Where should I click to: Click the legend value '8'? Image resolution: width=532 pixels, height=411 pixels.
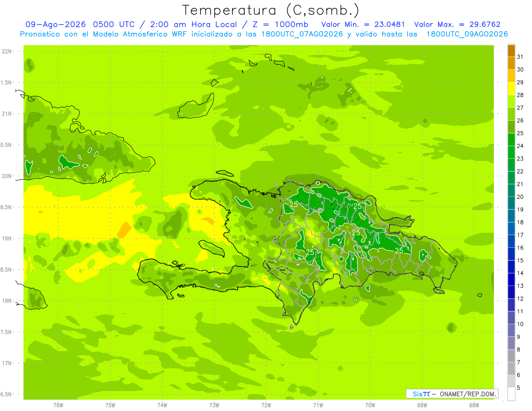pyautogui.click(x=519, y=350)
